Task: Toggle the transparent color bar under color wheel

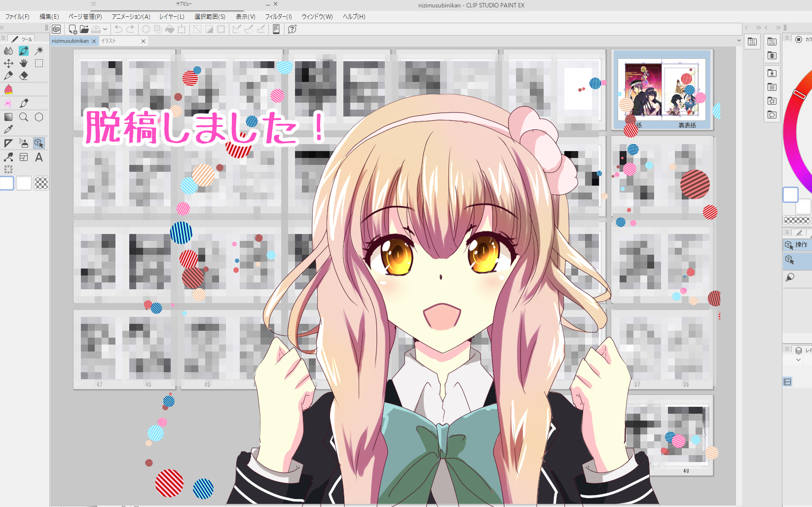Action: click(797, 220)
